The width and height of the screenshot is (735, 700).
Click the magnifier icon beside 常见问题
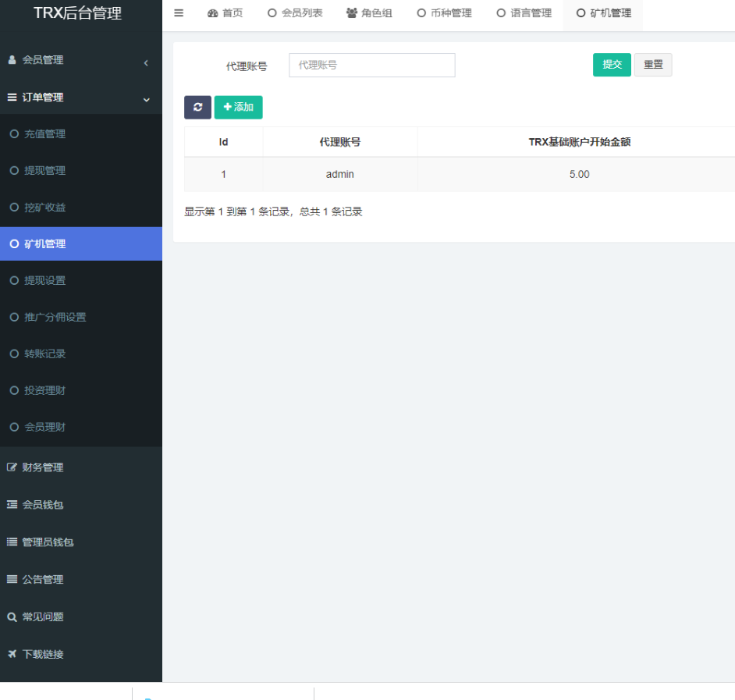point(10,616)
